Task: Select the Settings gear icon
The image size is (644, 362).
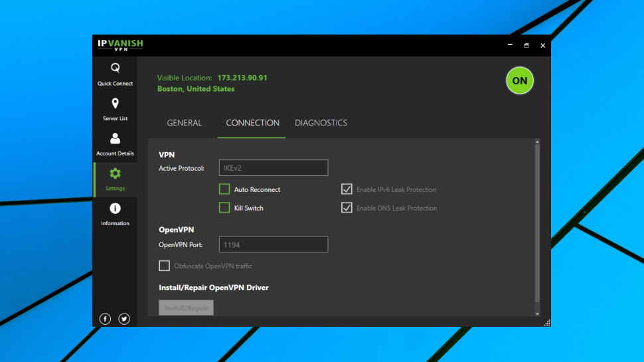Action: tap(115, 173)
